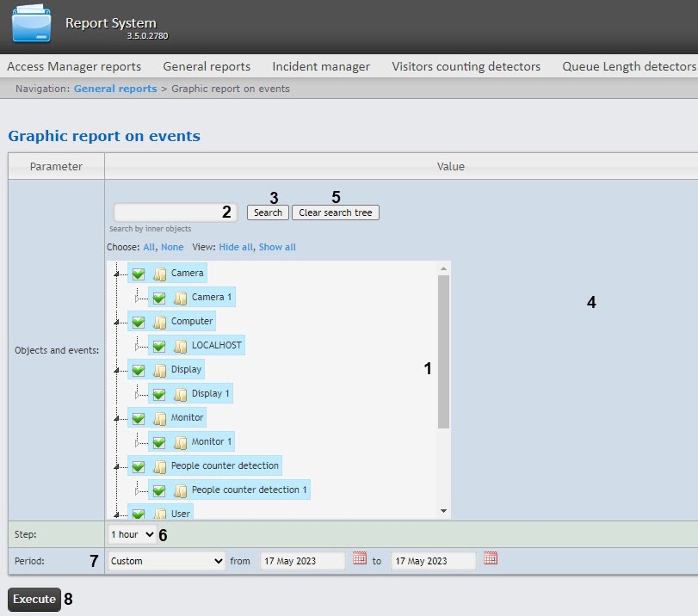Click the Camera folder icon
698x616 pixels.
(x=159, y=274)
